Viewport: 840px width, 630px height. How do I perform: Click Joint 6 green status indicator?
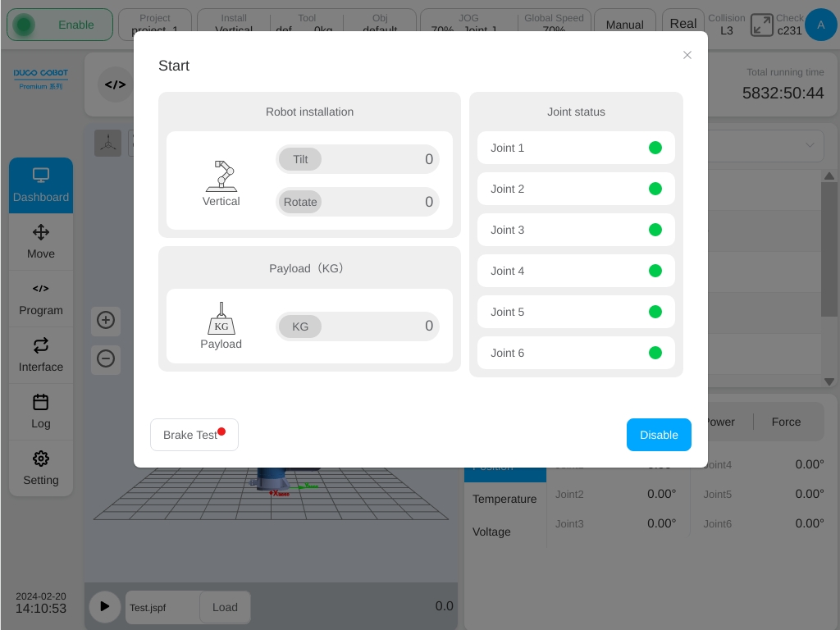(655, 353)
